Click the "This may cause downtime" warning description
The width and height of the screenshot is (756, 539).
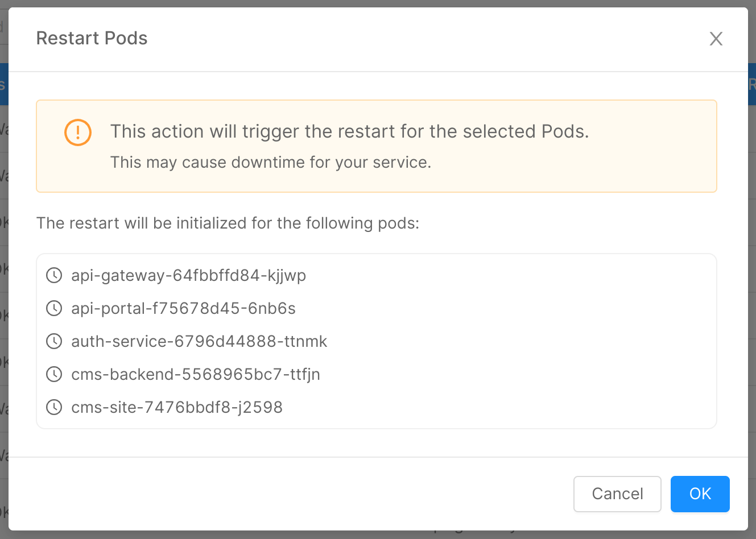click(x=271, y=163)
